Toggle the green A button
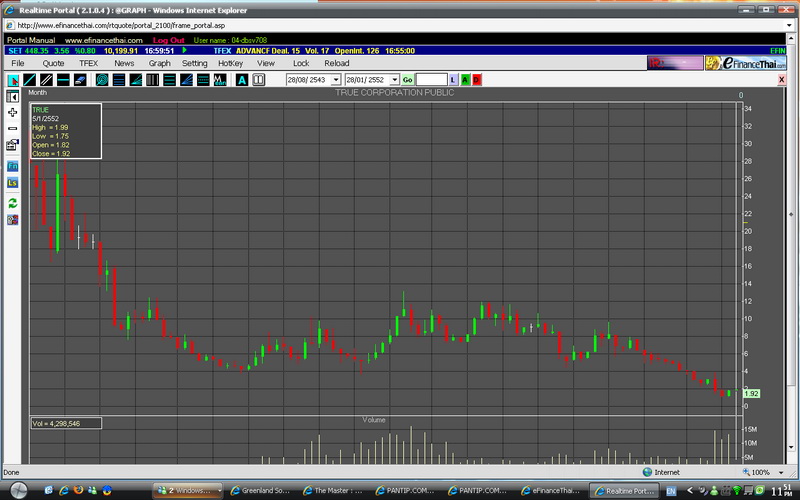The width and height of the screenshot is (800, 500). (465, 80)
